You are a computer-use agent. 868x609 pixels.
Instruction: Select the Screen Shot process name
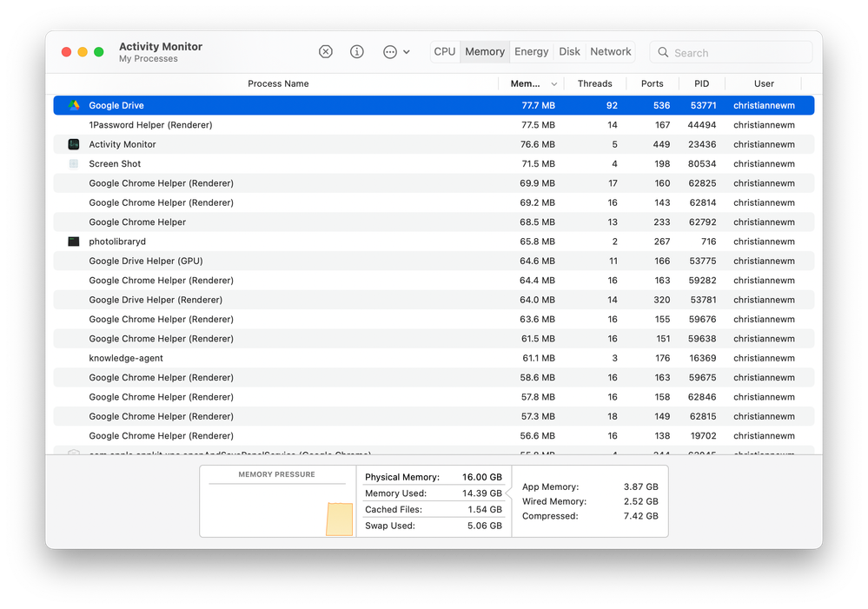point(115,164)
